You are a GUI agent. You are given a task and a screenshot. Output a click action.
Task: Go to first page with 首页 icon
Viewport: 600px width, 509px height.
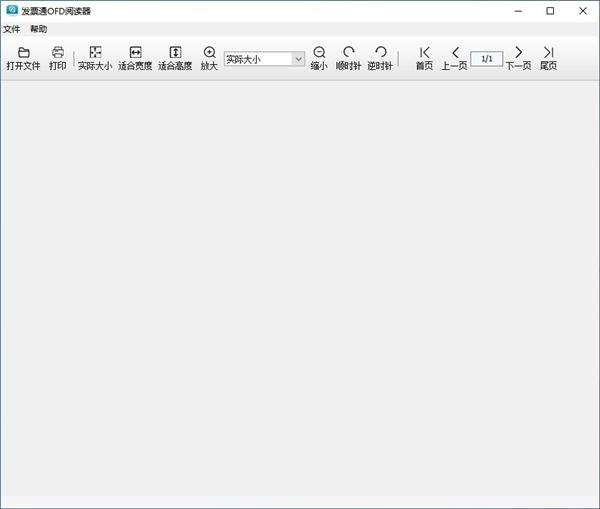[425, 52]
